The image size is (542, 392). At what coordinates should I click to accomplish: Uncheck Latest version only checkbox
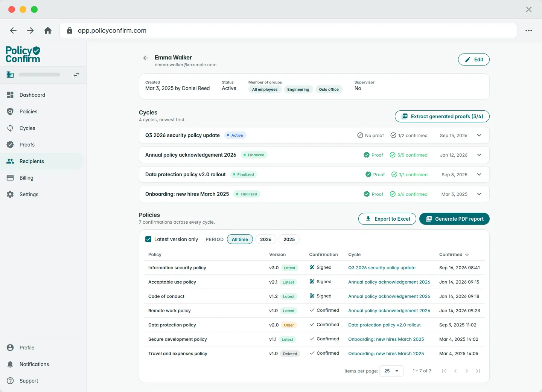(148, 239)
